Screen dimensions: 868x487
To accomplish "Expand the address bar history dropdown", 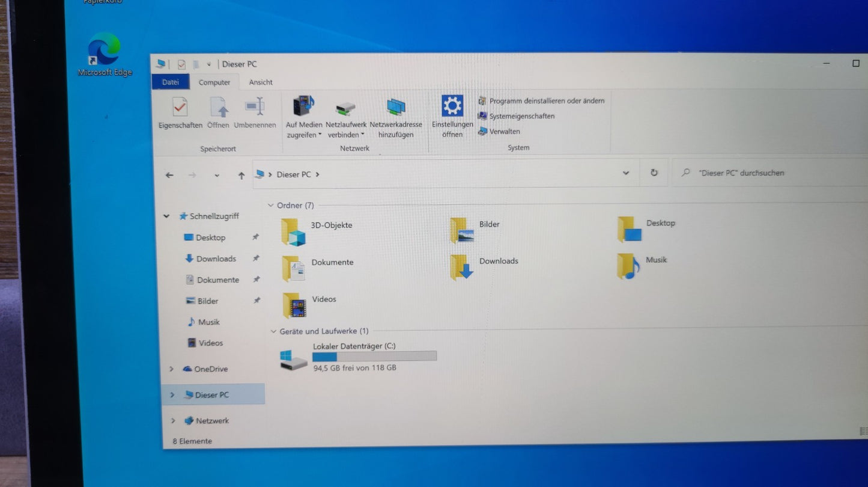I will pos(625,173).
